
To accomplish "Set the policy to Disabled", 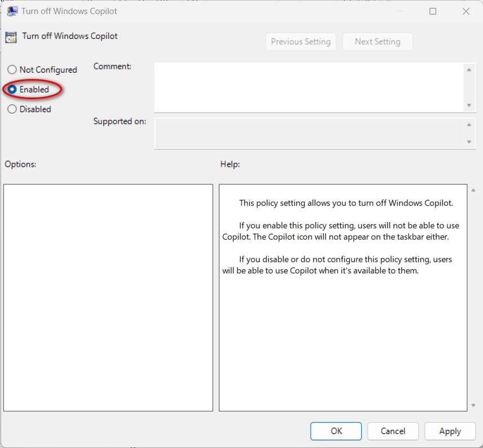I will (x=12, y=109).
